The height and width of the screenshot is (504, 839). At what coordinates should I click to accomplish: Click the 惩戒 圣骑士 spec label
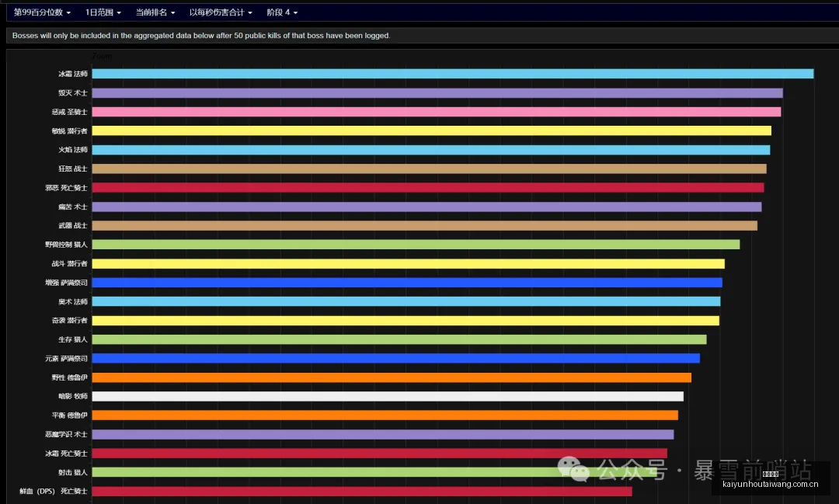pyautogui.click(x=70, y=112)
